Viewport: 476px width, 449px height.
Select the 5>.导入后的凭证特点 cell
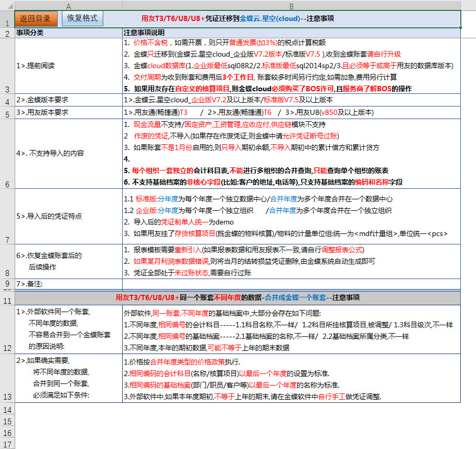tap(69, 216)
